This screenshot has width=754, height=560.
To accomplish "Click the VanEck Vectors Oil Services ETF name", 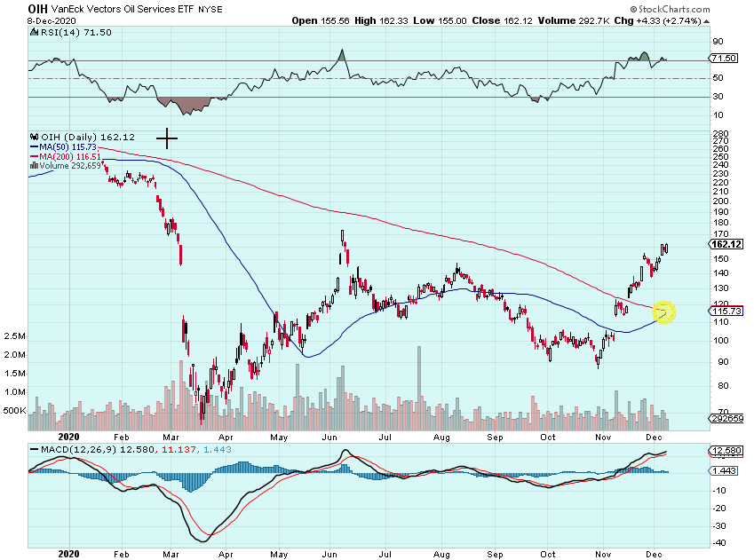I will [123, 9].
